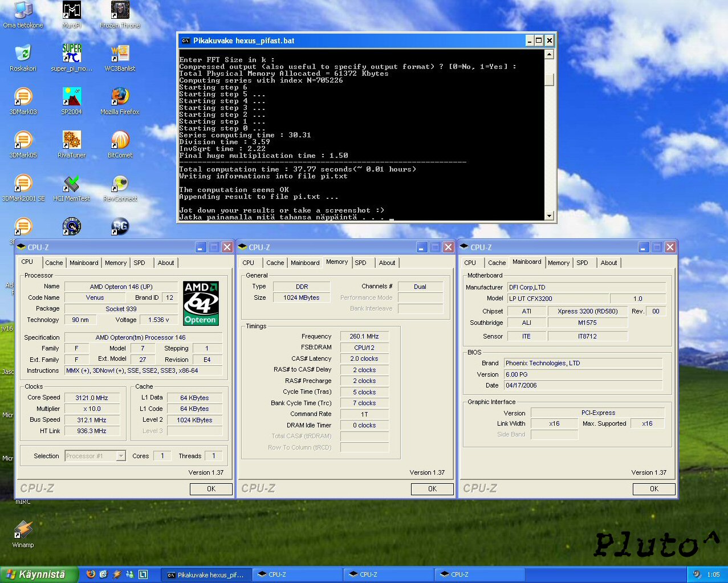Select the SPD tab in the Memory window
Image resolution: width=728 pixels, height=583 pixels.
(x=361, y=263)
